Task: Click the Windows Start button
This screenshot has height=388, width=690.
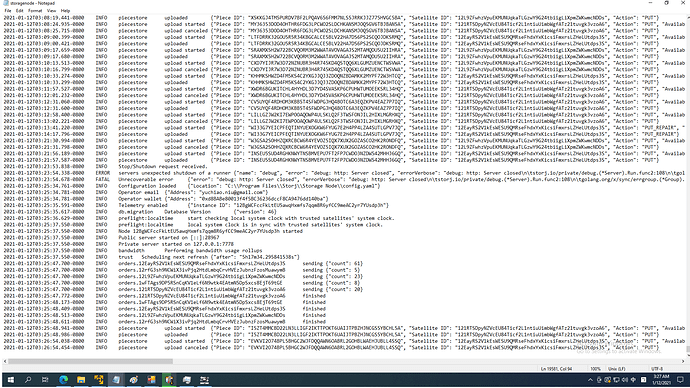Action: point(11,380)
